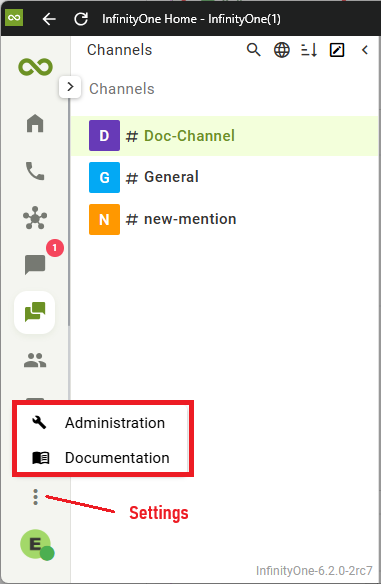
Task: Collapse the channels panel with left chevron
Action: (365, 50)
